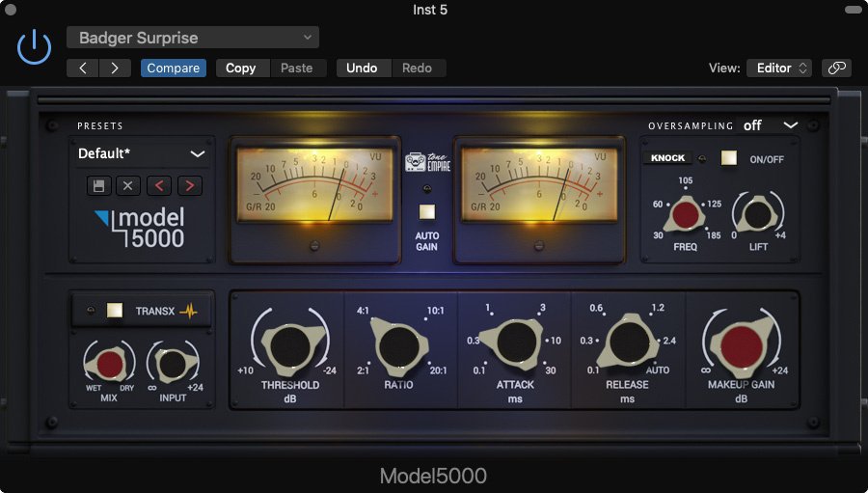The image size is (868, 493).
Task: Open the Badger Surprise preset dropdown
Action: pyautogui.click(x=193, y=38)
